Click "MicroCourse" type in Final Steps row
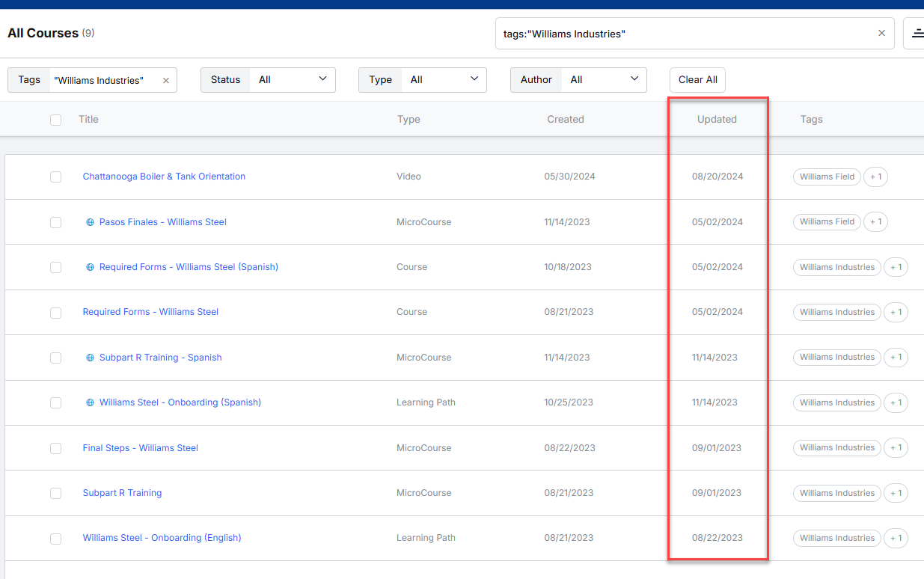Viewport: 924px width, 579px height. pyautogui.click(x=424, y=448)
